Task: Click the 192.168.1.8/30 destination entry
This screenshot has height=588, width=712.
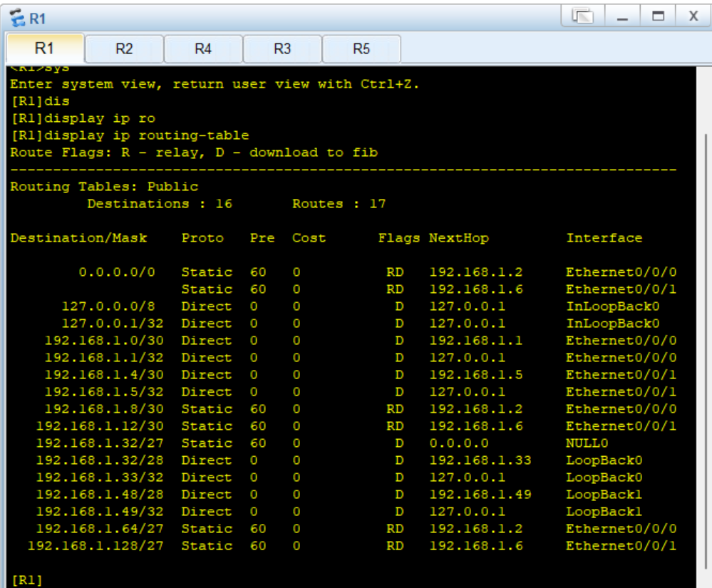Action: coord(104,408)
